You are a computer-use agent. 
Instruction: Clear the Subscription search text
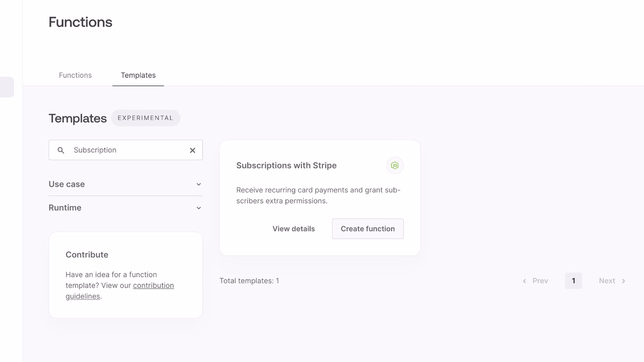click(192, 150)
